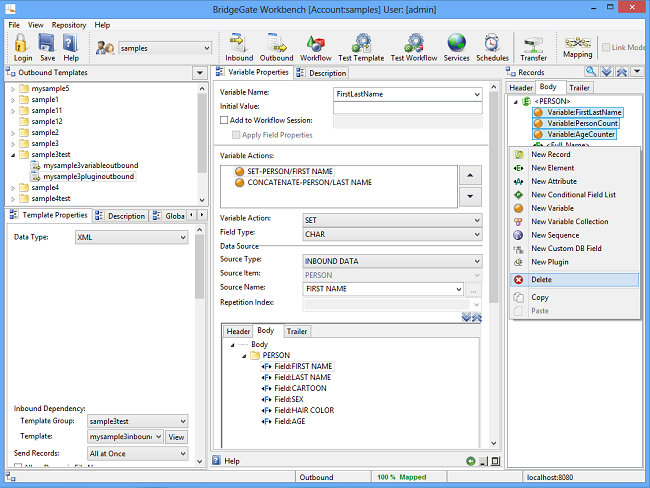Choose New Sequence in the context menu

pos(575,235)
